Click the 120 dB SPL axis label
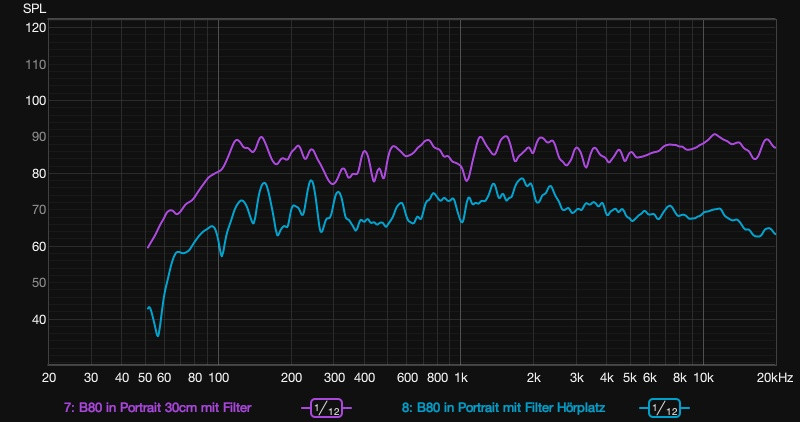This screenshot has width=800, height=422. pyautogui.click(x=36, y=28)
